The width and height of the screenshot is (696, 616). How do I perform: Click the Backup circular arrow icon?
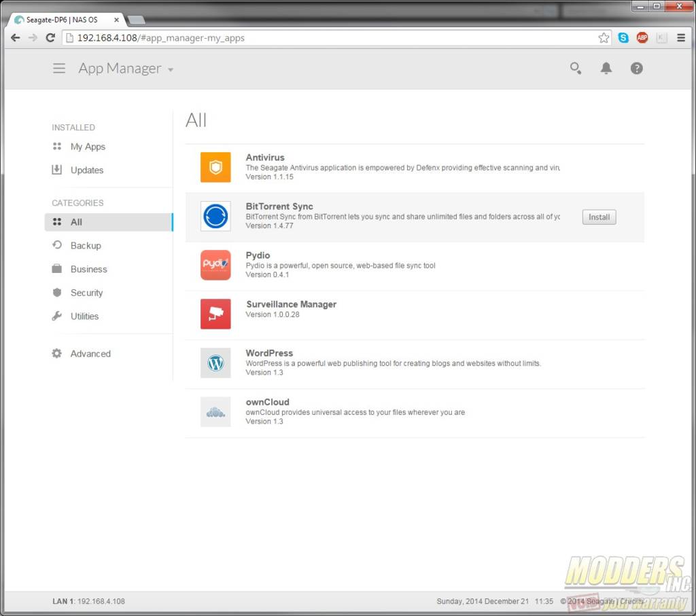pos(57,245)
